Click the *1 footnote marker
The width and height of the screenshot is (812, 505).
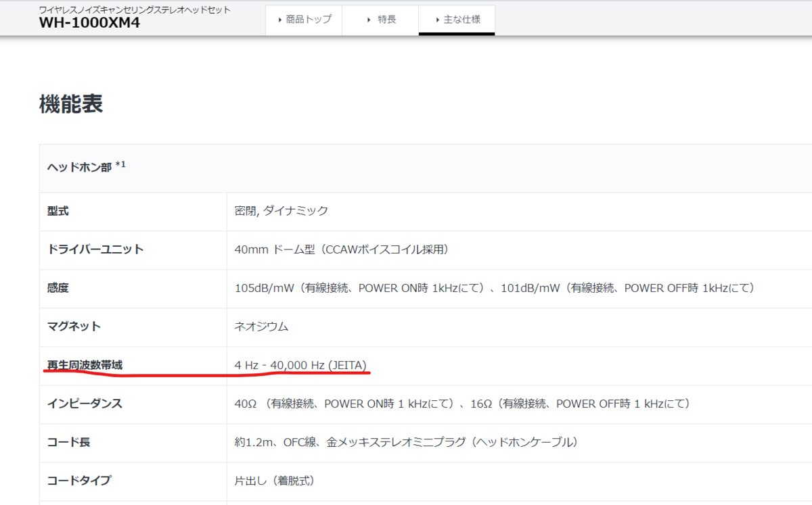(121, 164)
